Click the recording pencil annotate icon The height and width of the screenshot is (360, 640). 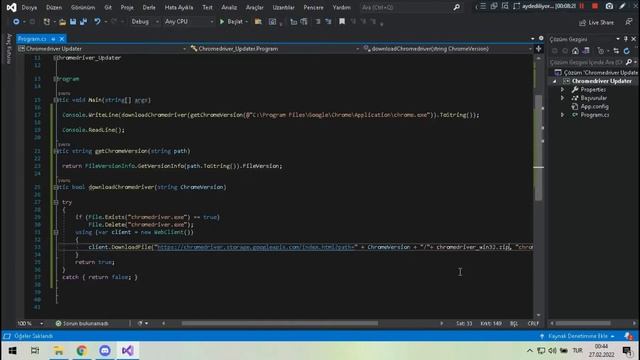tap(622, 6)
